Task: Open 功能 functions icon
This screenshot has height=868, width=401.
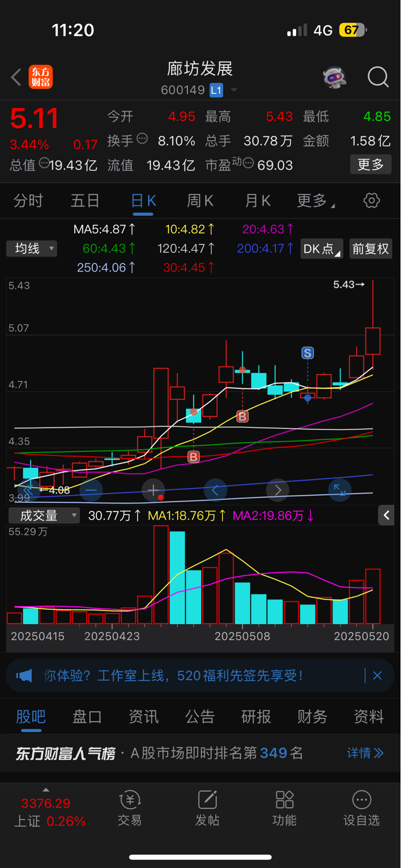Action: pyautogui.click(x=284, y=808)
